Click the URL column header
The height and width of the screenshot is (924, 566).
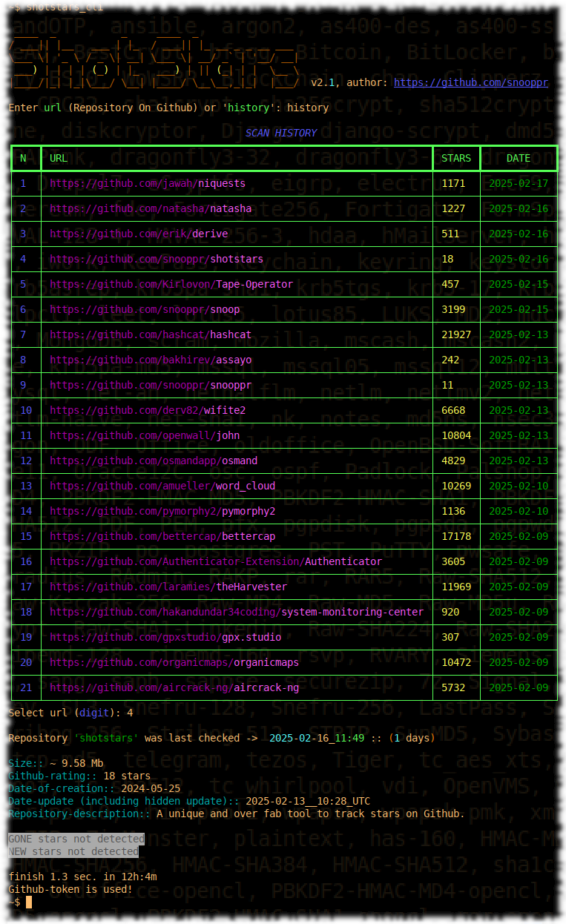pyautogui.click(x=59, y=158)
